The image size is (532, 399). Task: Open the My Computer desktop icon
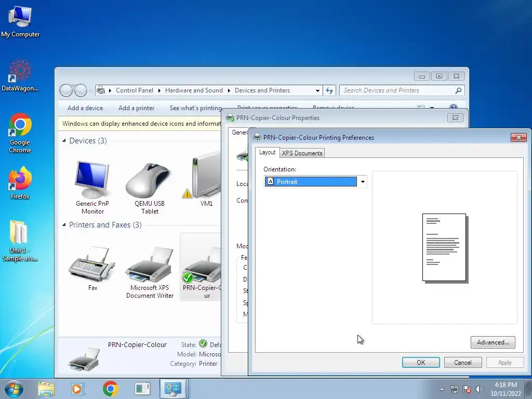20,21
